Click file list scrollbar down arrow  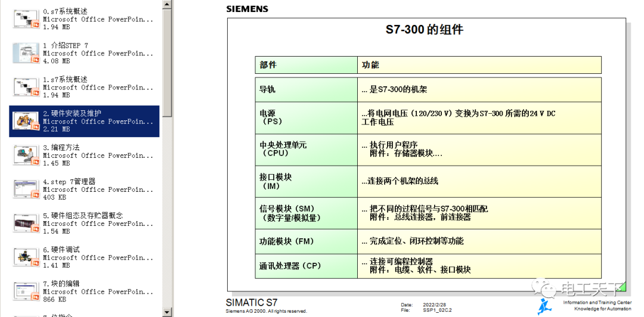166,312
